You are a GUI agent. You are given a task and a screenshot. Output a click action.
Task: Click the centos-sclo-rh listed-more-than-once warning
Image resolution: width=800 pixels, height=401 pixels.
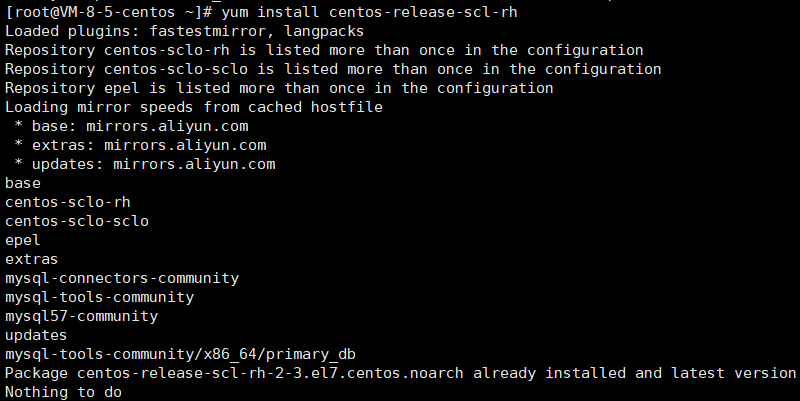click(324, 50)
